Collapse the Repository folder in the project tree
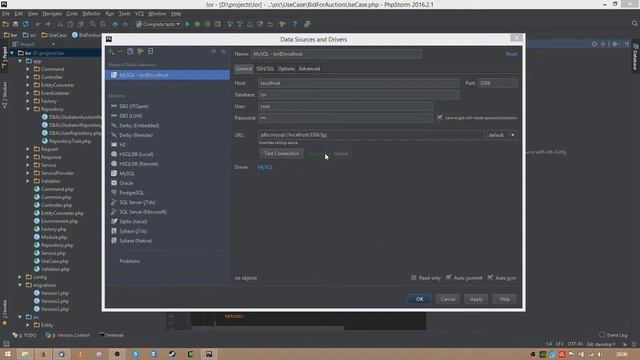 (28, 109)
